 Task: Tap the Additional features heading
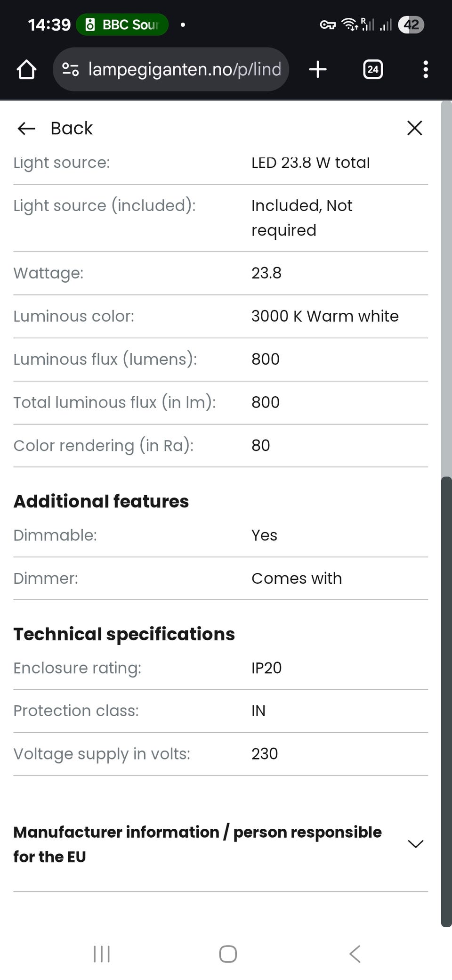tap(101, 501)
